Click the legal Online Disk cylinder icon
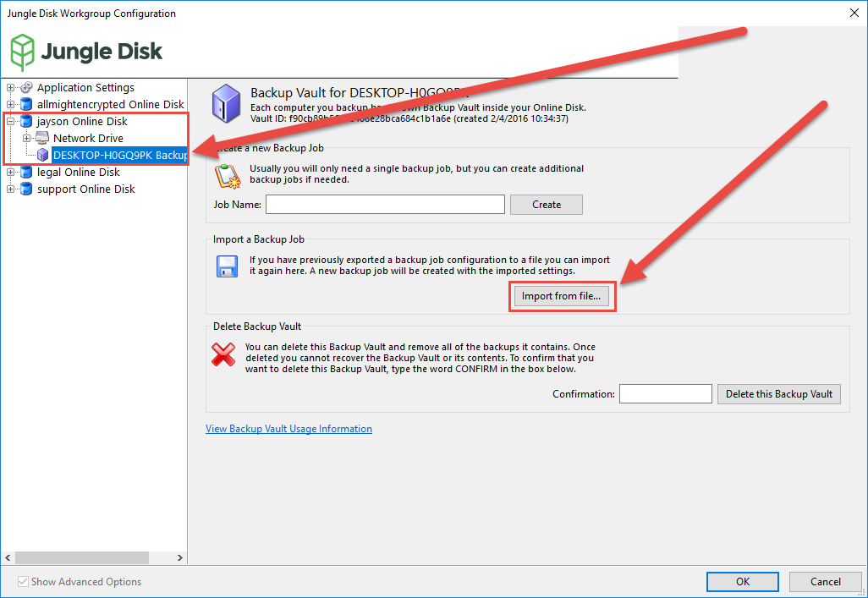This screenshot has width=868, height=598. pyautogui.click(x=26, y=173)
